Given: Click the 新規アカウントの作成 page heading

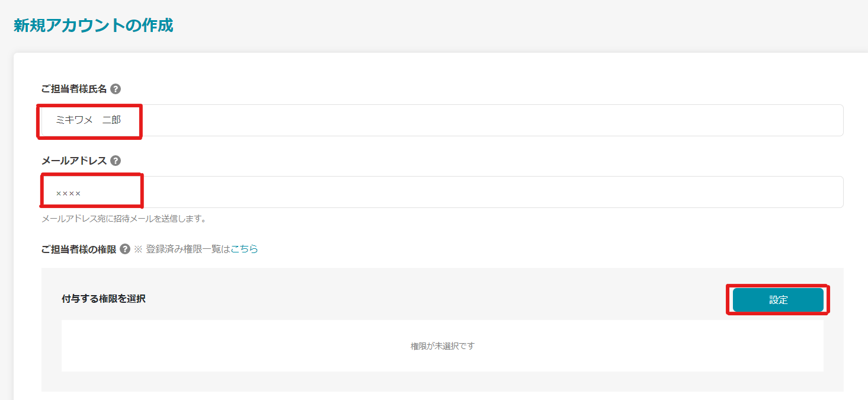Looking at the screenshot, I should click(93, 25).
